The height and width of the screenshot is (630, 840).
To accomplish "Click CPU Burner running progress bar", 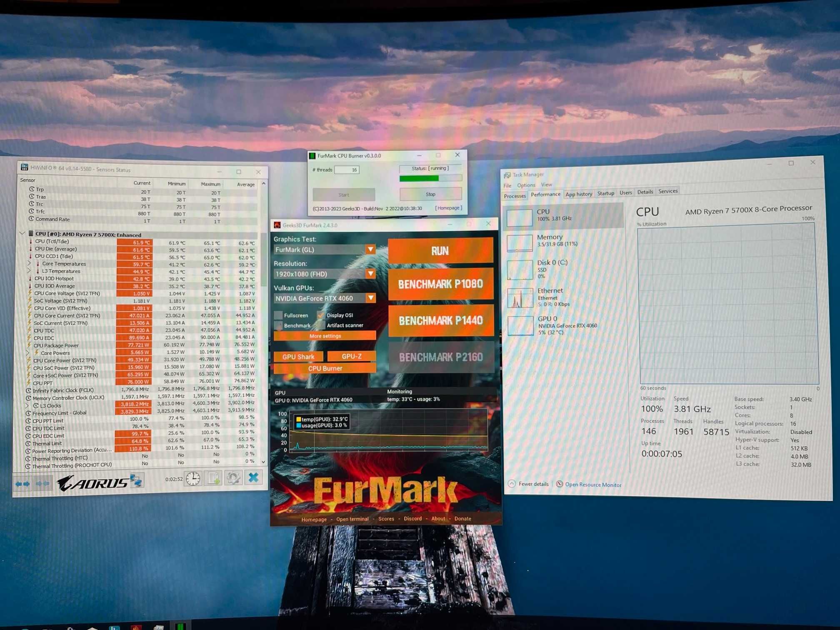I will click(x=430, y=178).
